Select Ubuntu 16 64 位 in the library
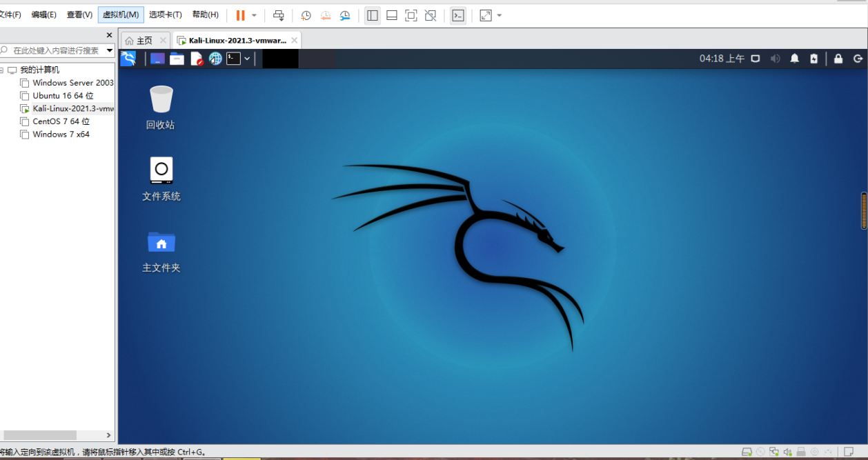Image resolution: width=868 pixels, height=460 pixels. coord(63,96)
